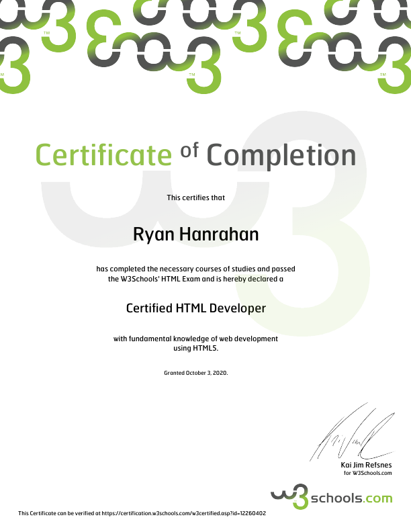Click the 'of' word in the heading
Image resolution: width=411 pixels, height=532 pixels.
tap(189, 150)
